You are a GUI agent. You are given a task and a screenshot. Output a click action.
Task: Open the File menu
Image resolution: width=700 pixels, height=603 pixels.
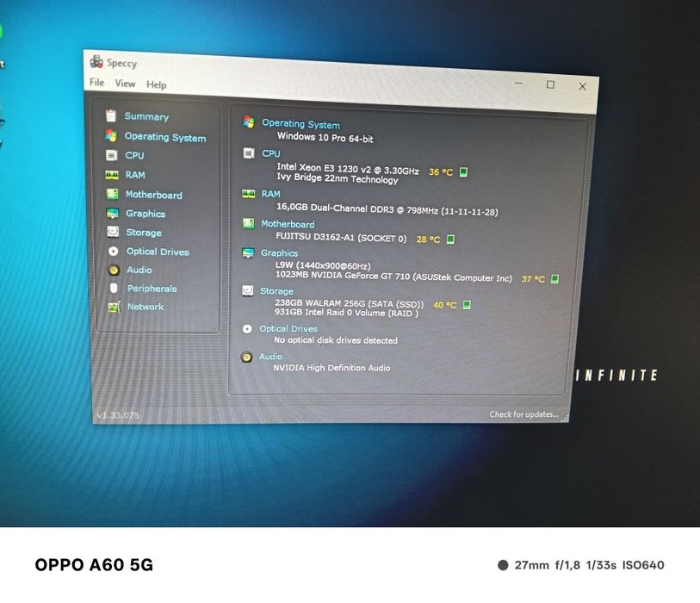coord(97,82)
